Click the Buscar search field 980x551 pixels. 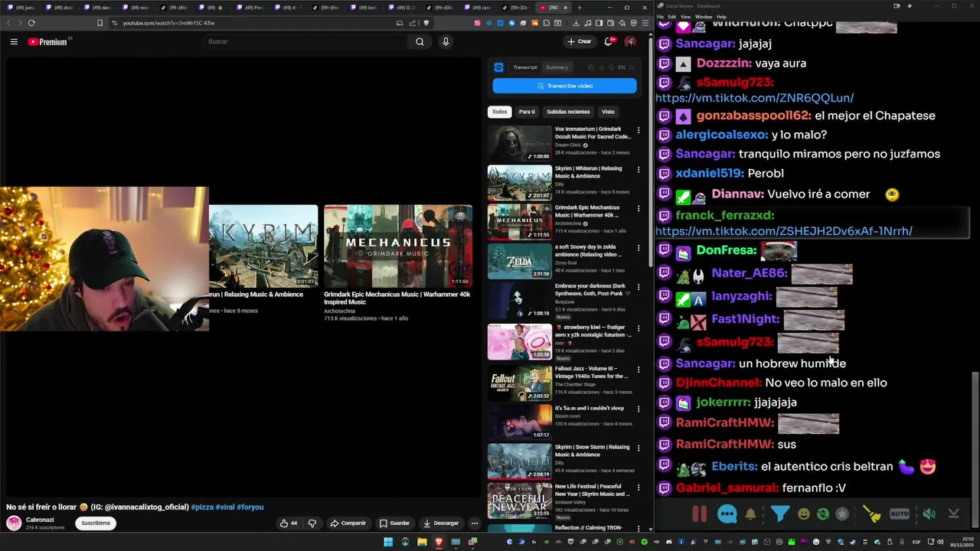click(306, 41)
